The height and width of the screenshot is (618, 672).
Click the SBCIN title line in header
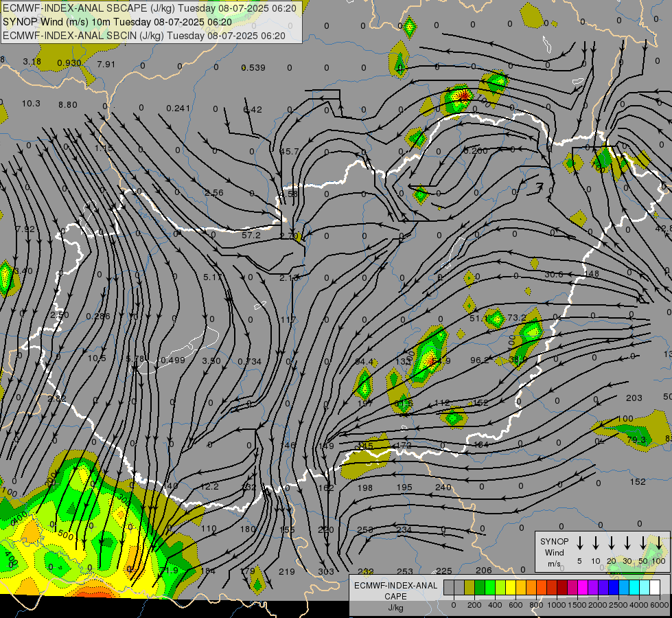[144, 36]
